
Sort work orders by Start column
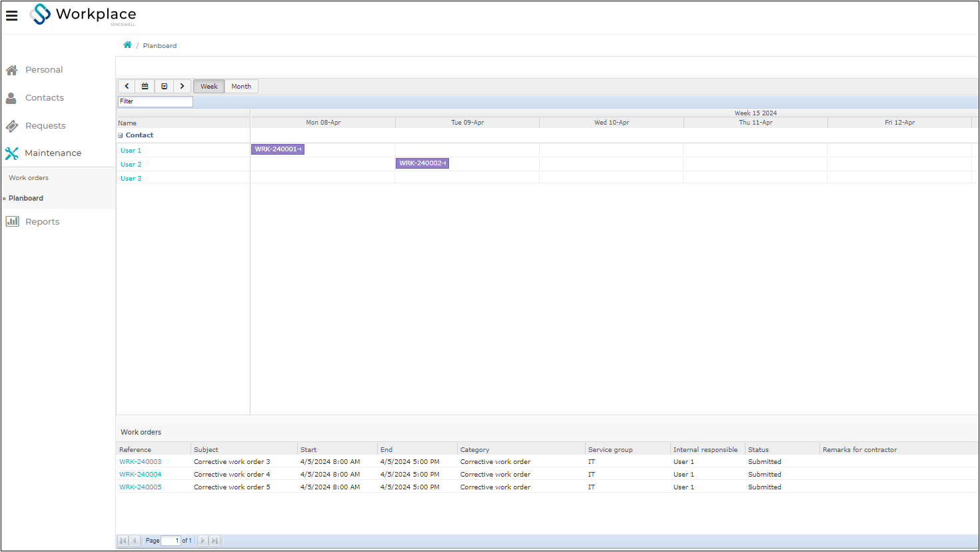pyautogui.click(x=338, y=450)
